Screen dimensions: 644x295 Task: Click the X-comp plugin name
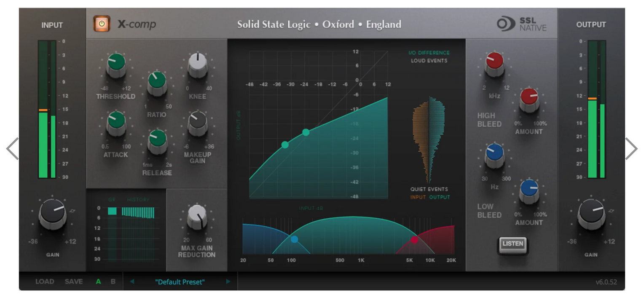[x=137, y=24]
